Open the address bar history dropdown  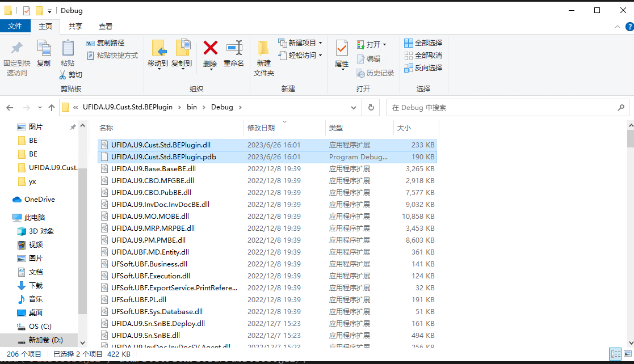pos(353,107)
